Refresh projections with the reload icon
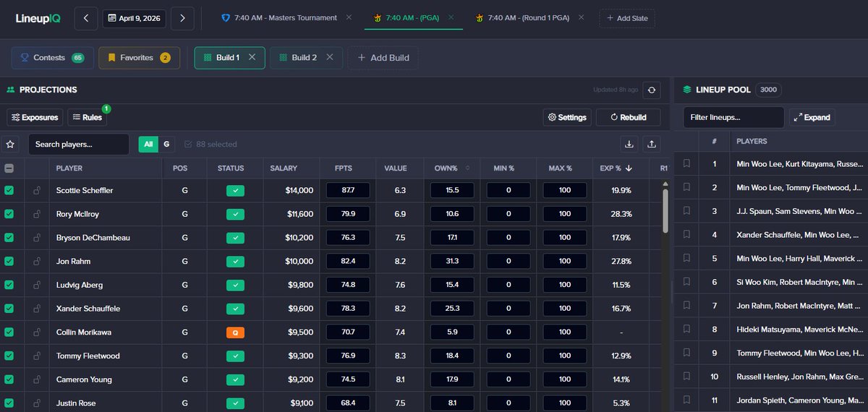The width and height of the screenshot is (868, 412). 652,90
